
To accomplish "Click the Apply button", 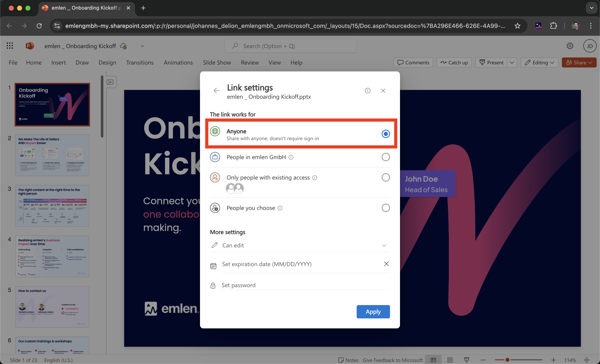I will [373, 312].
